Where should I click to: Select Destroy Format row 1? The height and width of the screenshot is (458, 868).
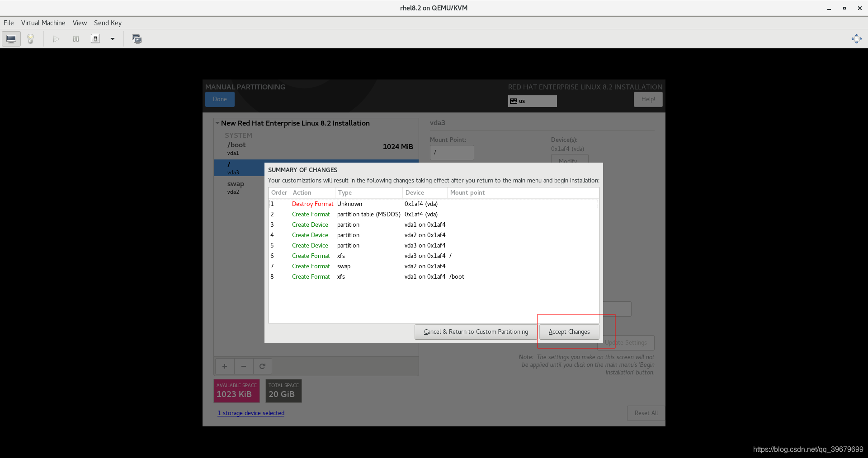point(434,204)
